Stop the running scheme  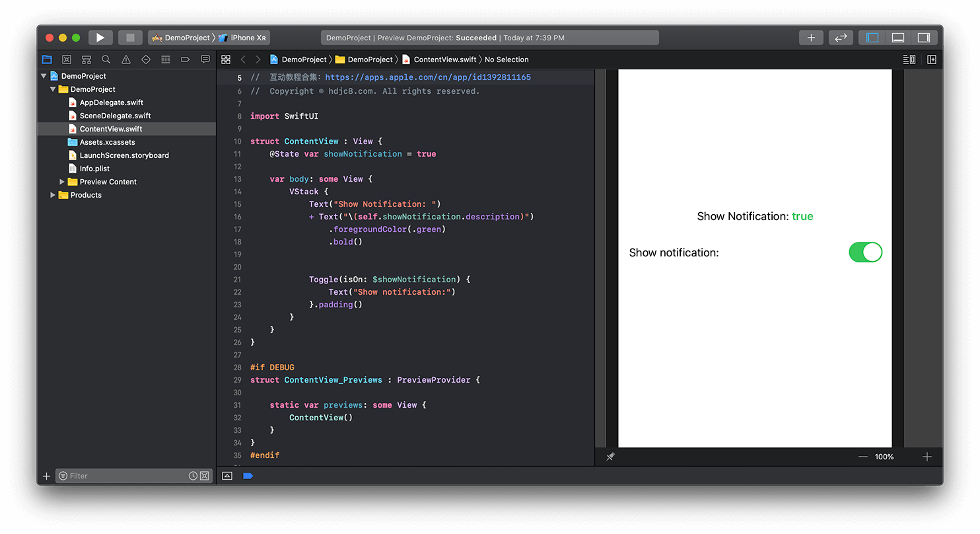tap(130, 38)
